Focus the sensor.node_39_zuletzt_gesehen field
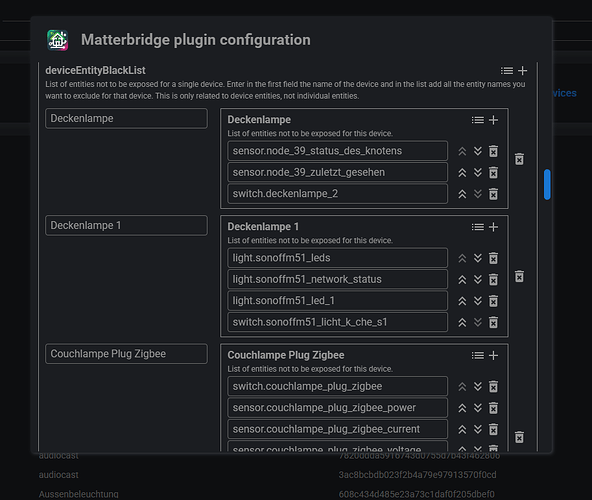Viewport: 592px width, 500px height. [338, 173]
